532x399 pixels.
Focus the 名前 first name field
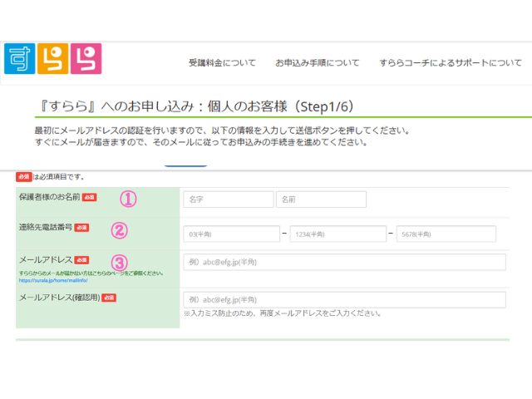321,199
